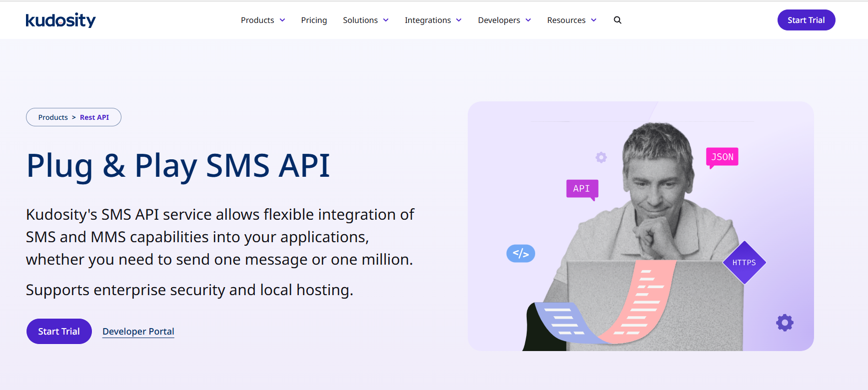Image resolution: width=868 pixels, height=390 pixels.
Task: Expand the Developers dropdown chevron
Action: click(x=528, y=20)
